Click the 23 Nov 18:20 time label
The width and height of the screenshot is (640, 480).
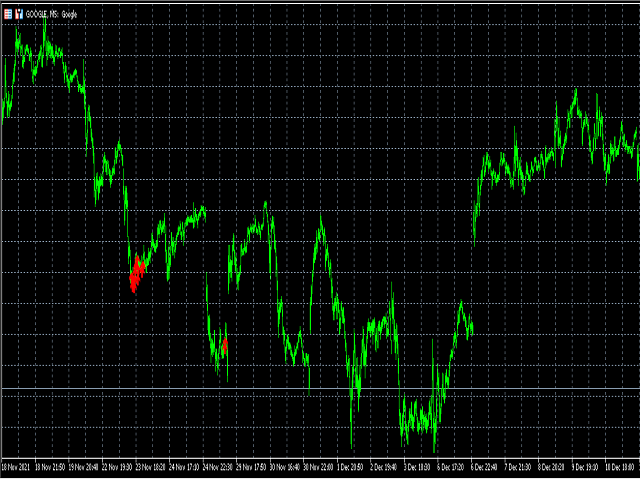[153, 467]
